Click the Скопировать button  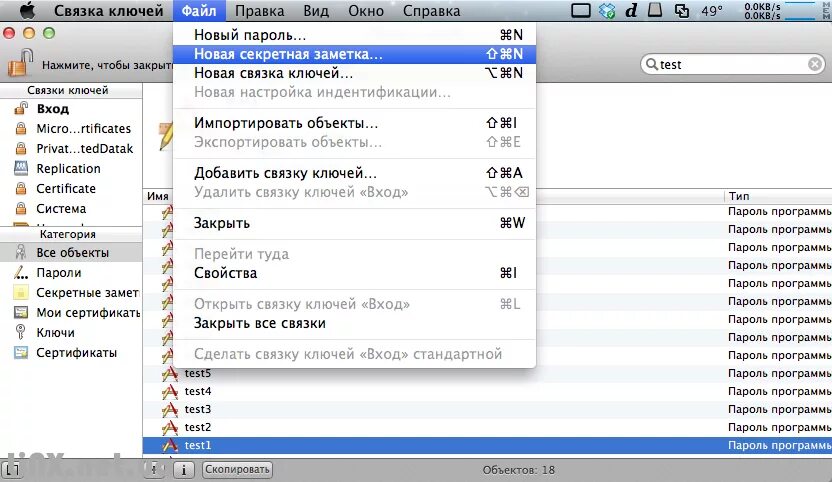point(237,469)
